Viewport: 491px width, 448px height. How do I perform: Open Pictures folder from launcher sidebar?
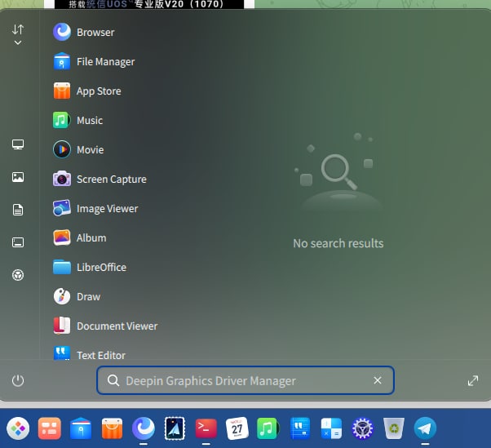(18, 177)
